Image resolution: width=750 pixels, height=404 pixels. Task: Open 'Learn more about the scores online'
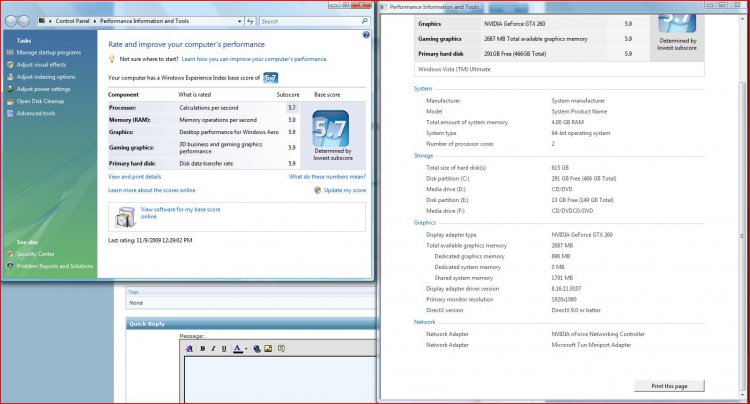coord(152,190)
